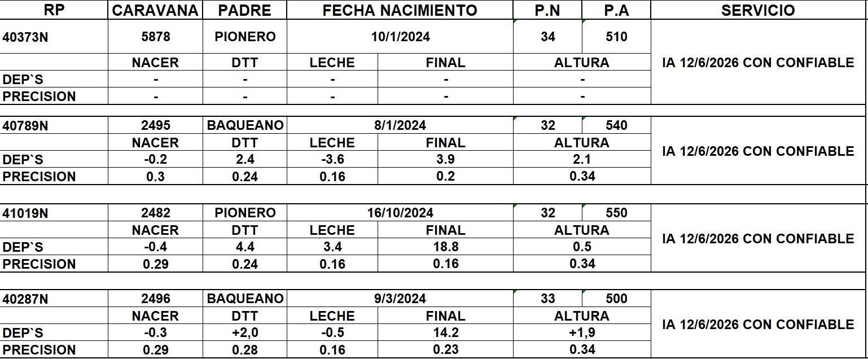Click DTT value +2,0 cell

pyautogui.click(x=245, y=332)
